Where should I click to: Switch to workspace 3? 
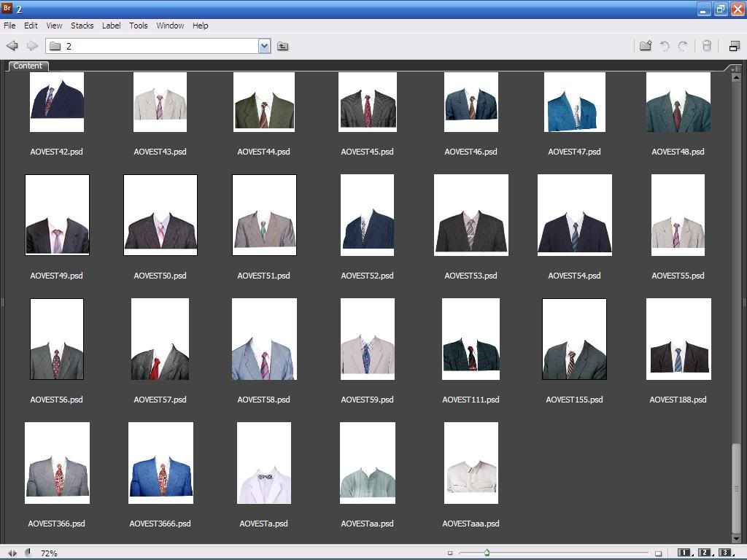[725, 553]
